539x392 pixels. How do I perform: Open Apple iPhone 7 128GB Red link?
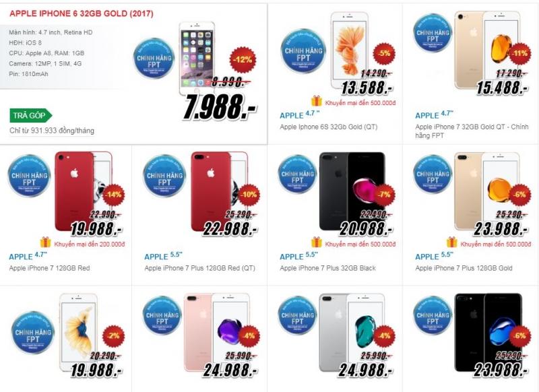coord(49,268)
